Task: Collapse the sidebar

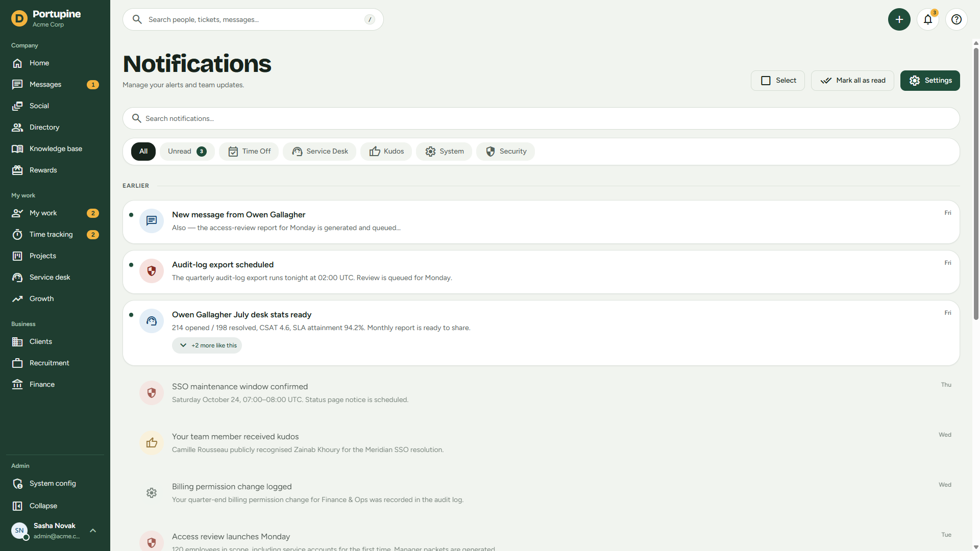Action: (x=55, y=506)
